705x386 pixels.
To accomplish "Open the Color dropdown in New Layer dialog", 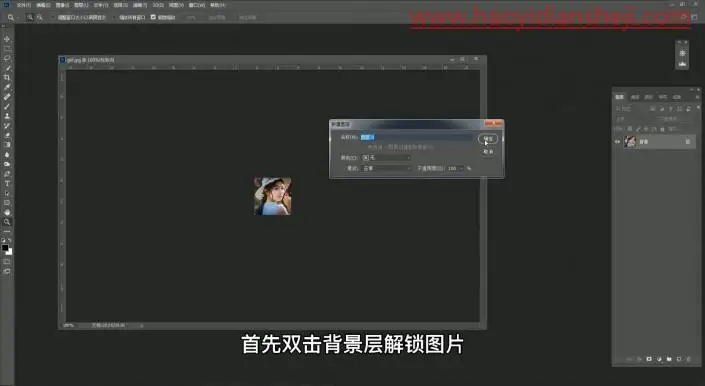I will (386, 158).
